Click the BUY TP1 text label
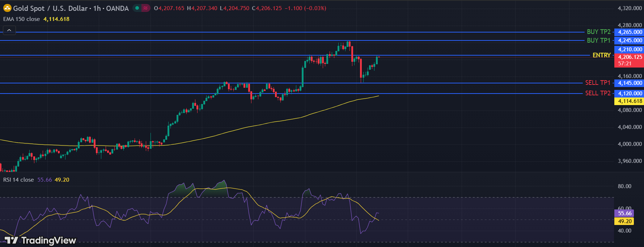 [x=598, y=40]
